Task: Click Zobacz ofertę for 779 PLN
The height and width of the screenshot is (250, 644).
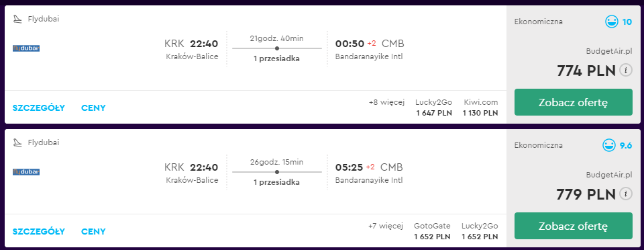Action: click(574, 226)
